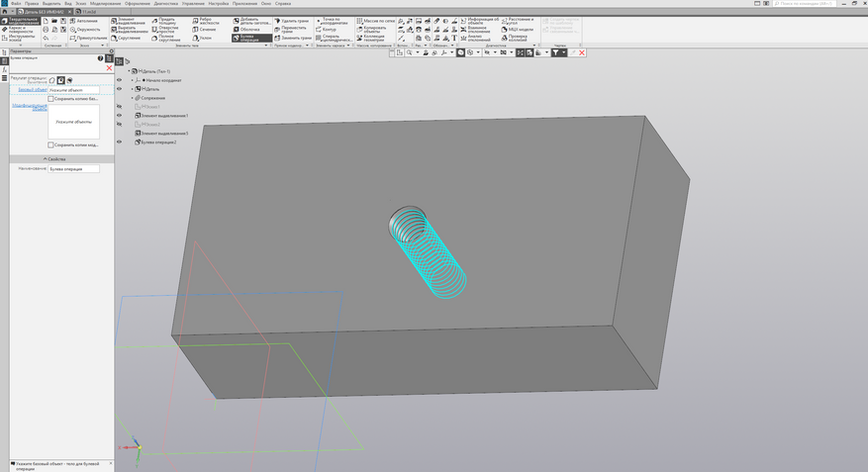Open the Настройка menu
868x472 pixels.
click(x=219, y=3)
